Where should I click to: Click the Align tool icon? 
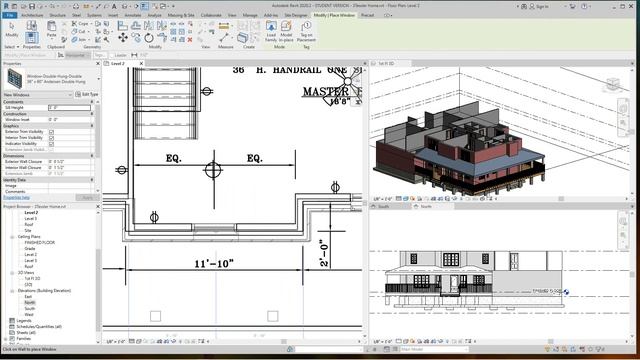coord(123,26)
